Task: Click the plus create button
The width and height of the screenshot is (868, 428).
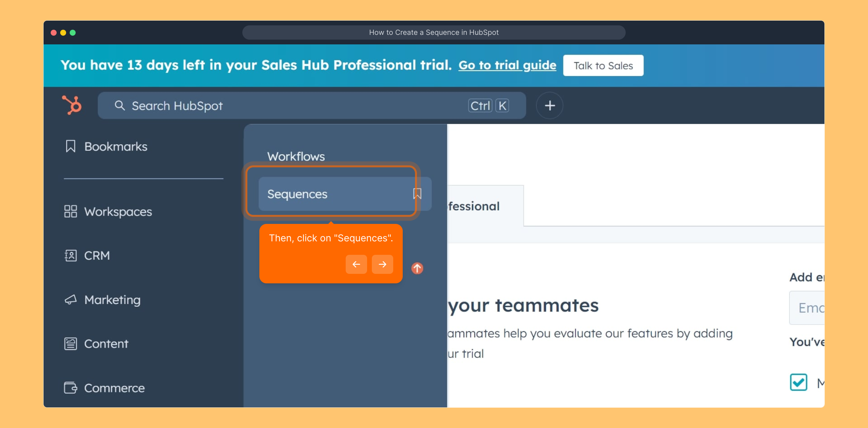Action: pos(549,105)
